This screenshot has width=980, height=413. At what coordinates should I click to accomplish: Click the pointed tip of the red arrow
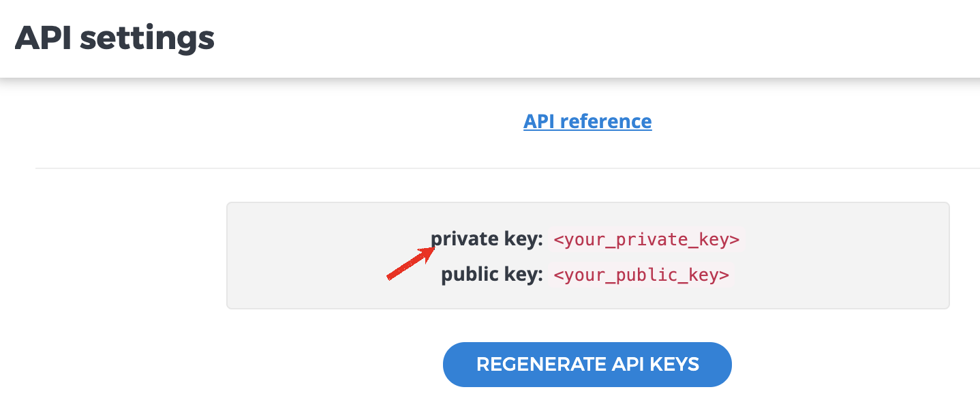(x=434, y=251)
